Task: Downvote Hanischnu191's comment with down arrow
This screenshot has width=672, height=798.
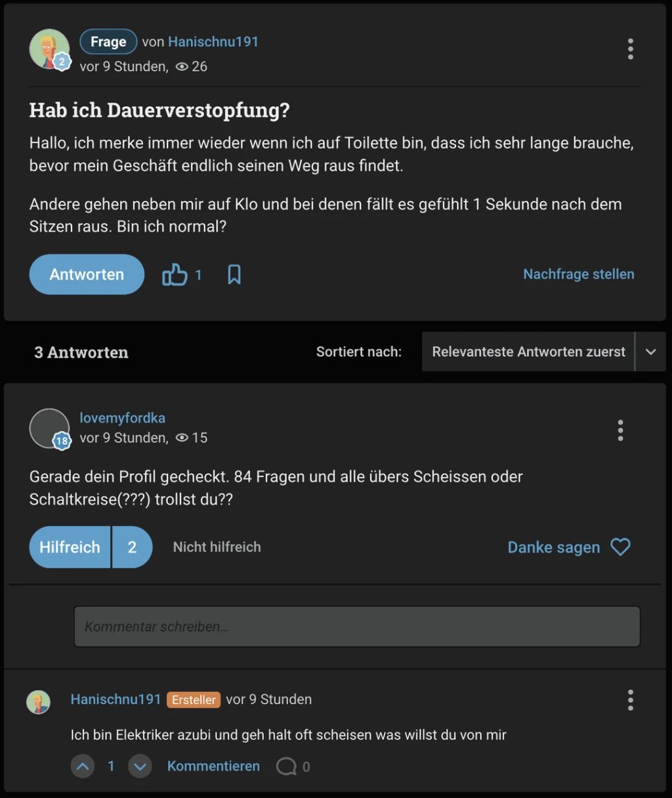Action: 140,766
